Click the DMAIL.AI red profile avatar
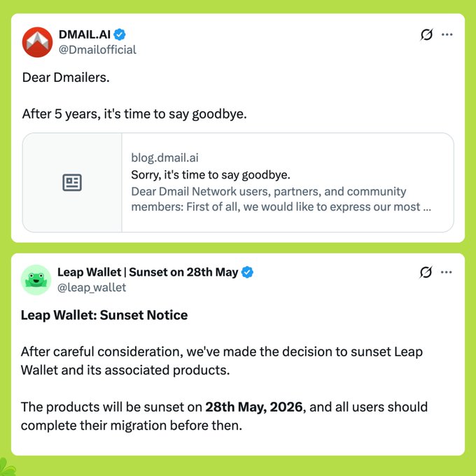This screenshot has width=476, height=476. pyautogui.click(x=37, y=42)
